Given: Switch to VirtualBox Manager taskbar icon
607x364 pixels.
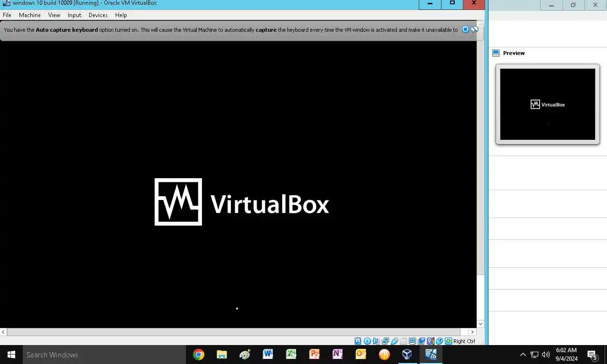Looking at the screenshot, I should coord(407,355).
